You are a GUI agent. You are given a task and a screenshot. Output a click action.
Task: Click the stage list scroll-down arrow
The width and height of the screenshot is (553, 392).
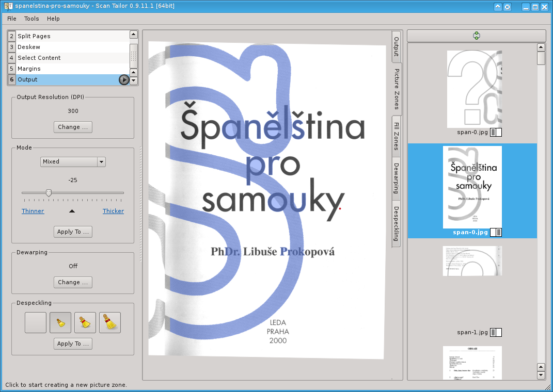[134, 80]
